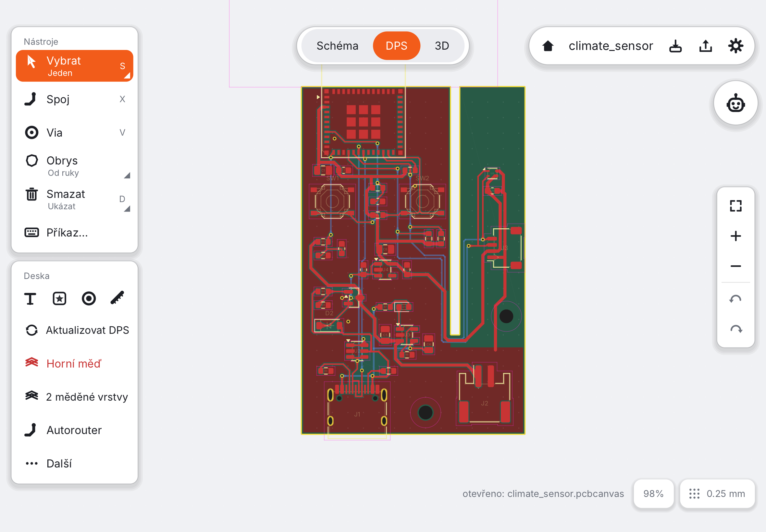This screenshot has width=766, height=532.
Task: Switch to the DPS tab
Action: [x=397, y=46]
